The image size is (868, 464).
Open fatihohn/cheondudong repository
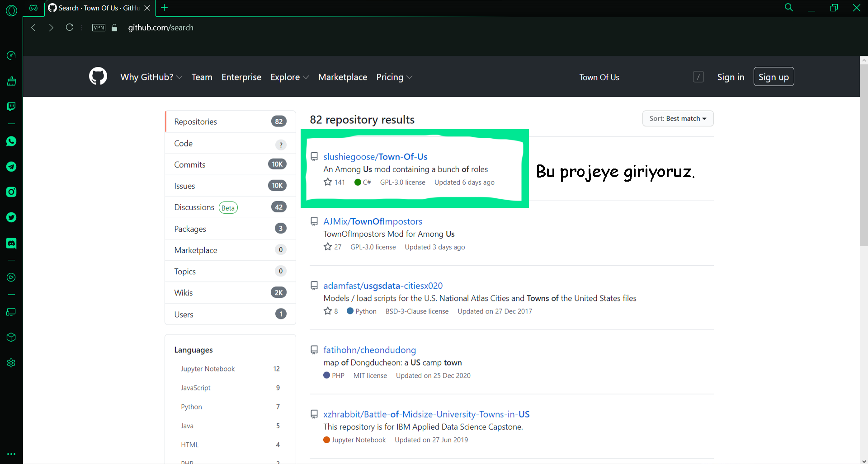click(369, 350)
